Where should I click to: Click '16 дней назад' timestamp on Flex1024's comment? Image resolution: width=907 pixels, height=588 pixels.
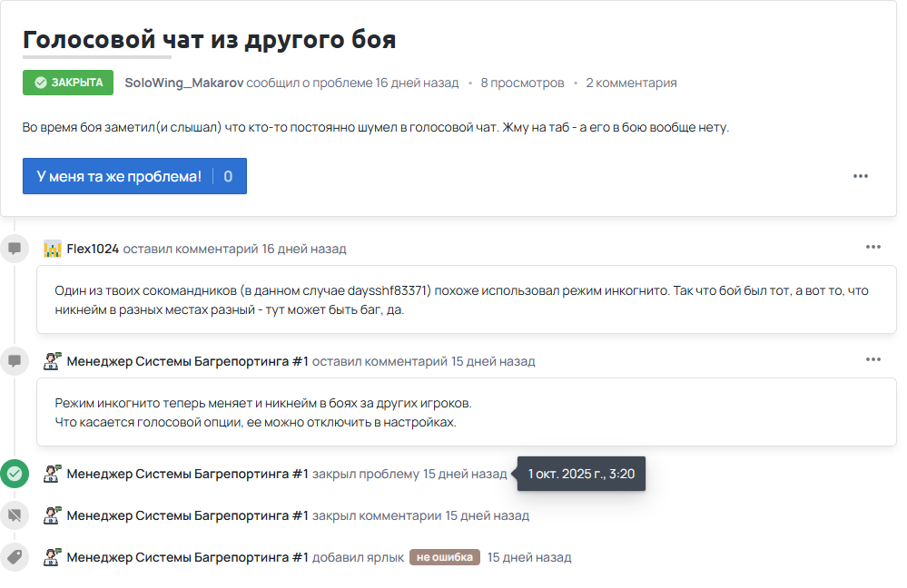(x=303, y=249)
